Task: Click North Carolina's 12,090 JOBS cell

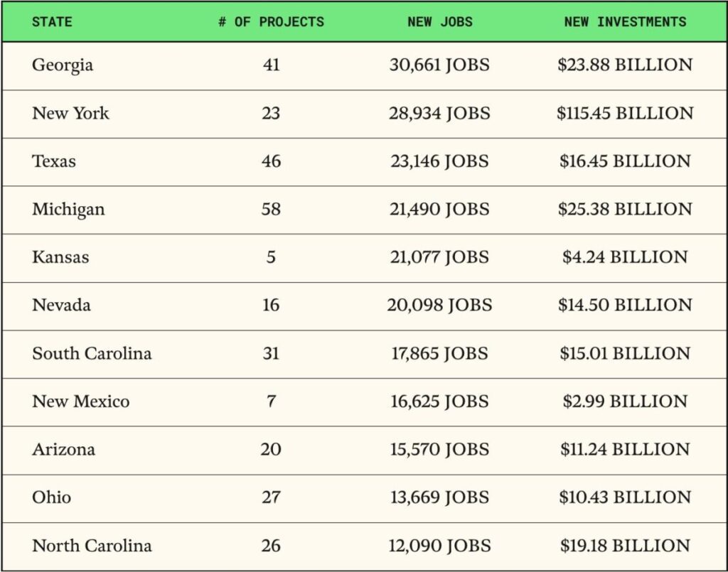Action: [439, 546]
